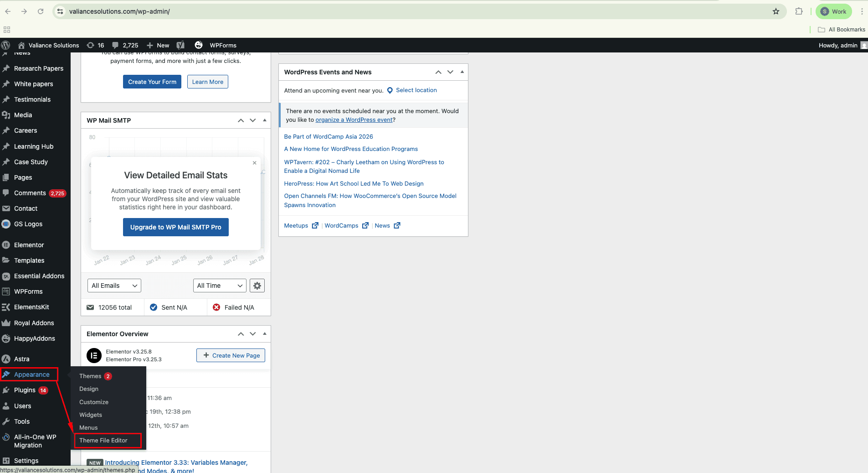Image resolution: width=868 pixels, height=473 pixels.
Task: Open comments bubble showing 2,725 in admin bar
Action: point(125,45)
